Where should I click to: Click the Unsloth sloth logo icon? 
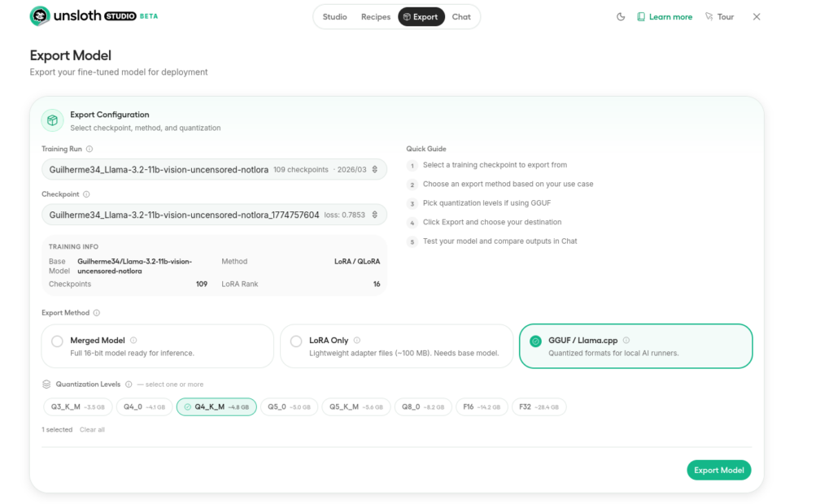click(x=39, y=16)
